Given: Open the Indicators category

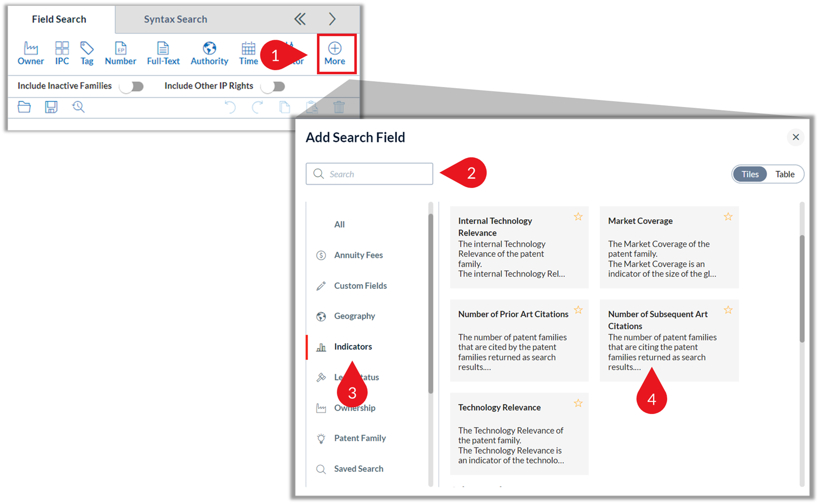Looking at the screenshot, I should tap(353, 346).
